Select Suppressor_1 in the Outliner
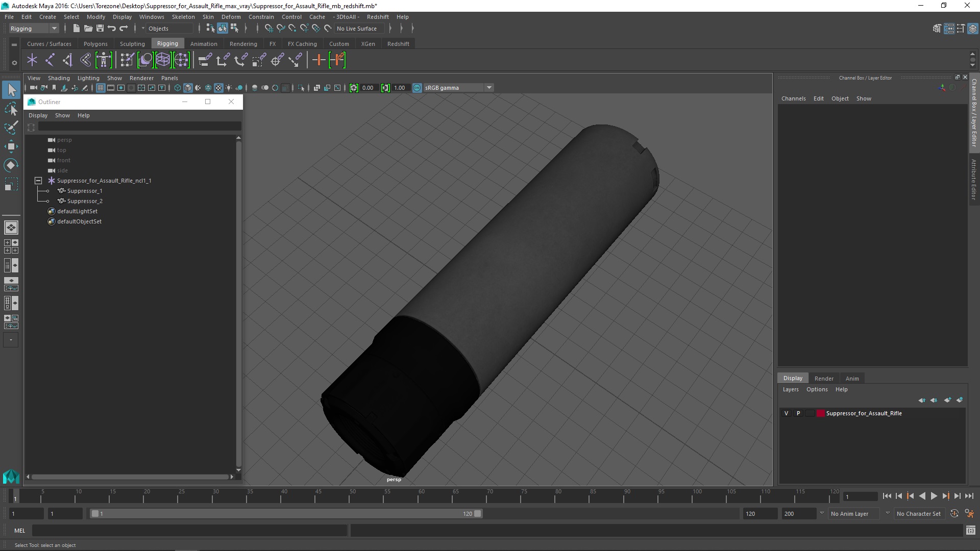Image resolution: width=980 pixels, height=551 pixels. pyautogui.click(x=85, y=191)
